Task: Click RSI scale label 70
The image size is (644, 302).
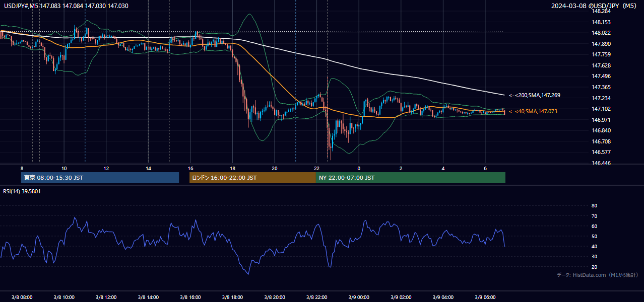Action: [x=594, y=216]
